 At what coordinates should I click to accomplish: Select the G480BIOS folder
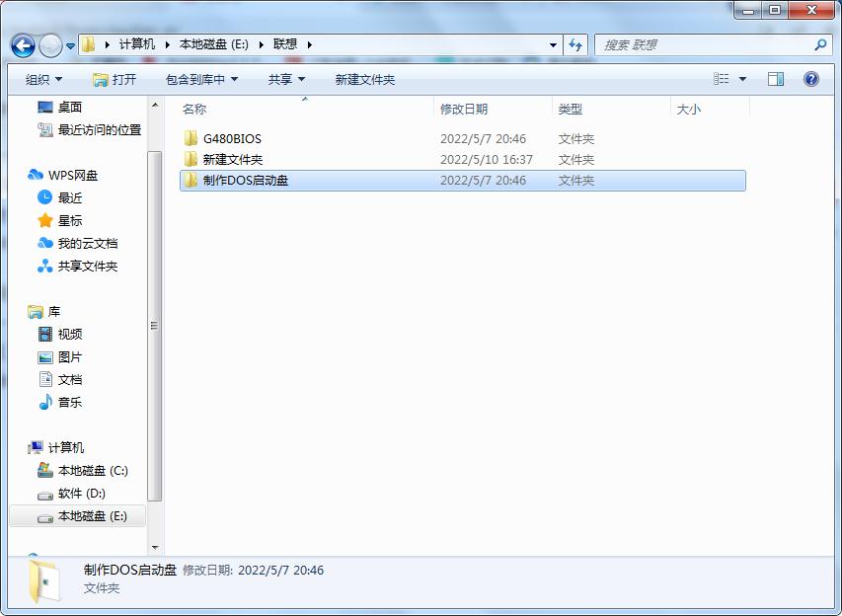232,138
